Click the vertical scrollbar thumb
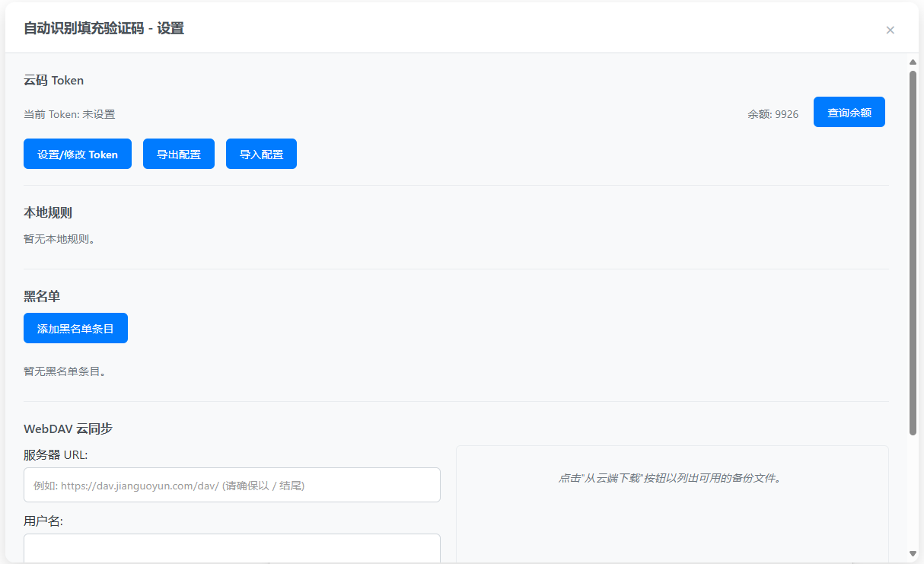The image size is (924, 564). pos(913,251)
